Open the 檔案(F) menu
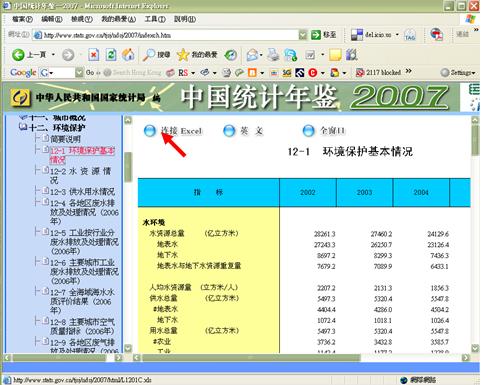The height and width of the screenshot is (385, 481). pos(22,19)
